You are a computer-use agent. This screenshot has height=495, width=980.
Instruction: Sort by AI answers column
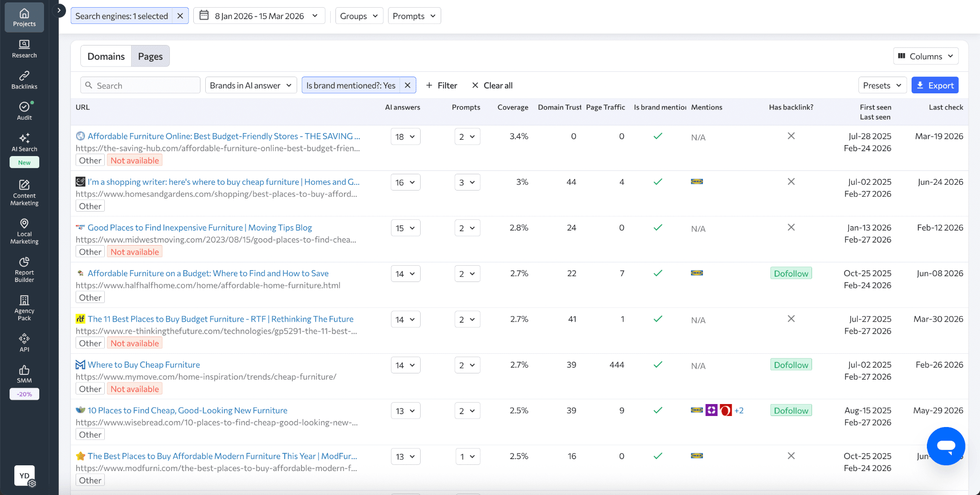click(402, 107)
